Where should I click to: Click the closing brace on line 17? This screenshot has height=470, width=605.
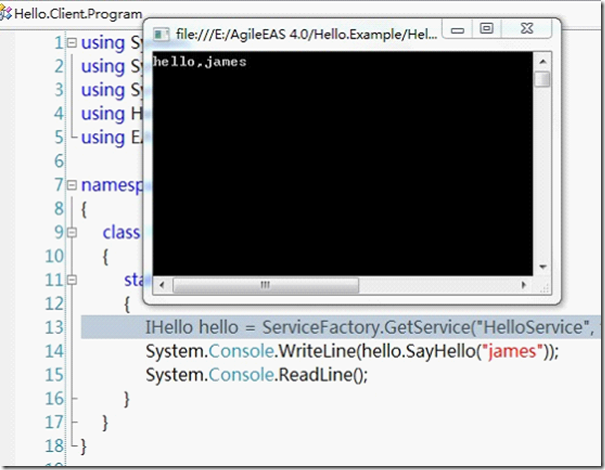tap(105, 423)
